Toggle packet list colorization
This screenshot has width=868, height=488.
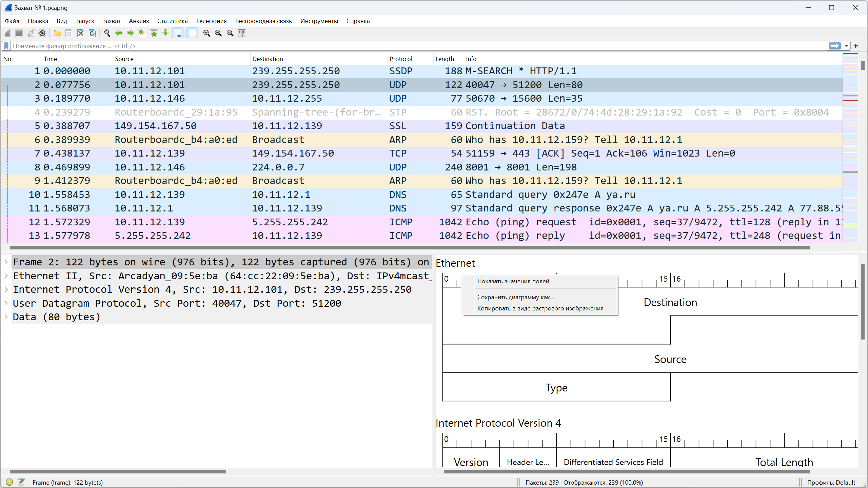click(x=192, y=33)
